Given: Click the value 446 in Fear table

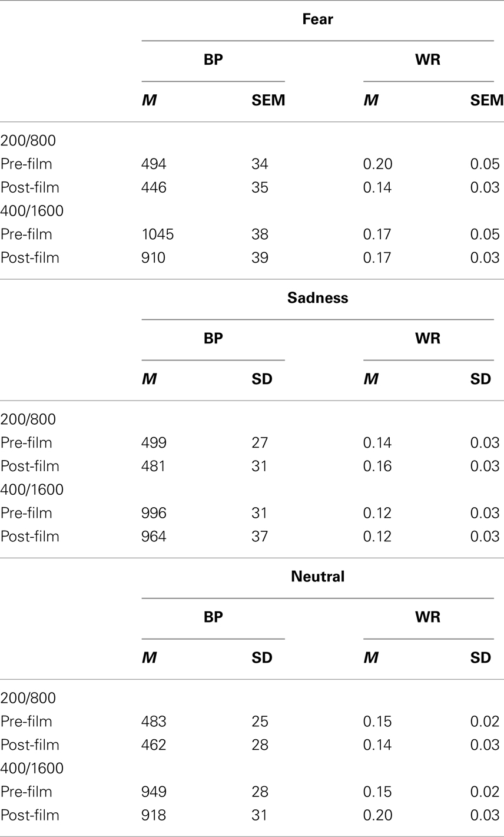Looking at the screenshot, I should (x=154, y=188).
